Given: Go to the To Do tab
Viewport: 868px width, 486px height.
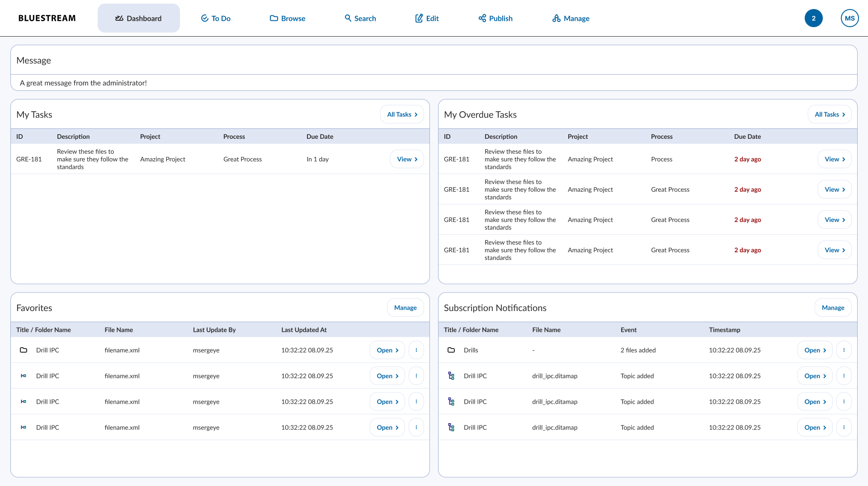Looking at the screenshot, I should pos(216,18).
